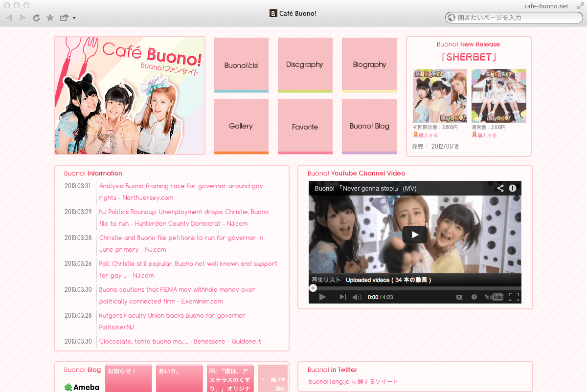Screen dimensions: 587x392
Task: Open the dropdown arrow beside the share icon
Action: pyautogui.click(x=74, y=19)
